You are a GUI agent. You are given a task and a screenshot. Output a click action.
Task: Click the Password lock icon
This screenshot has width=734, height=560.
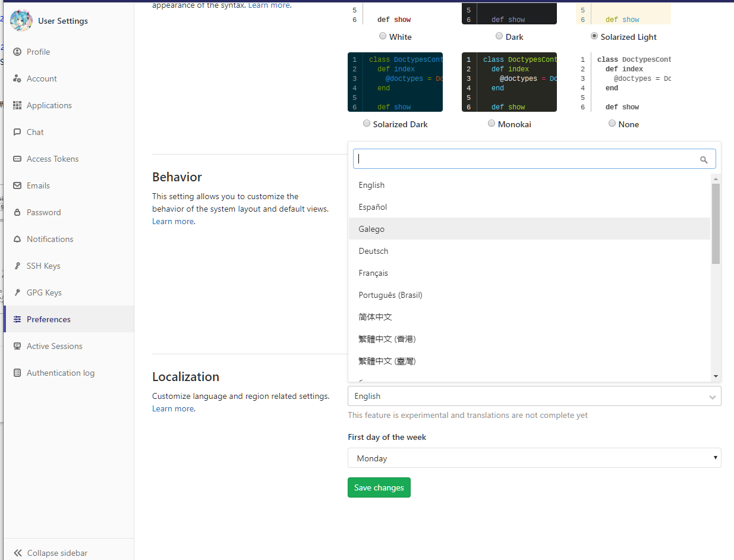click(17, 212)
